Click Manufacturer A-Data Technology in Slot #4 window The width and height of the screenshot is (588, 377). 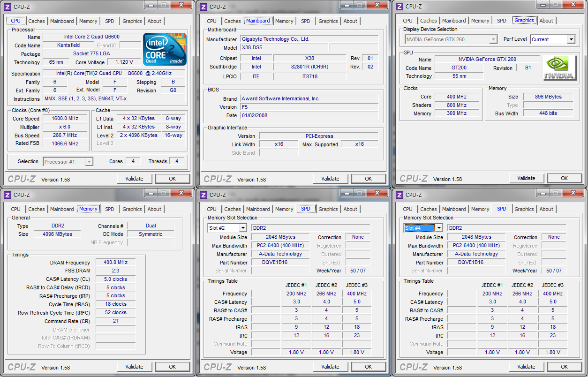476,254
